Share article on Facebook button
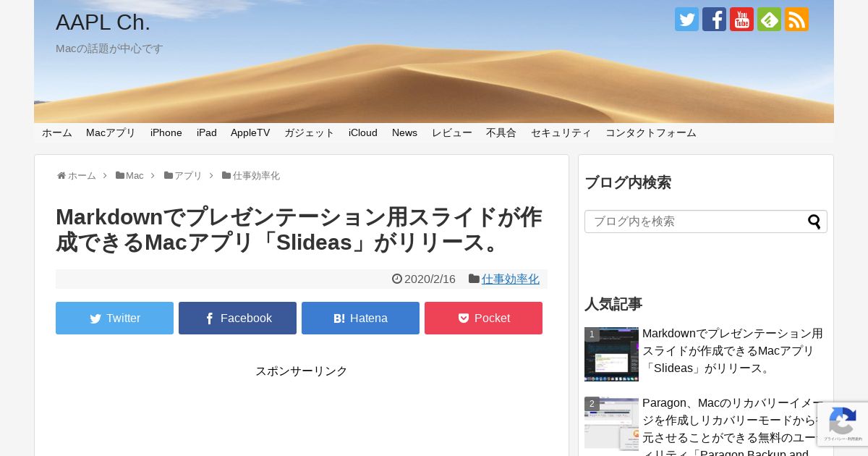 [237, 318]
